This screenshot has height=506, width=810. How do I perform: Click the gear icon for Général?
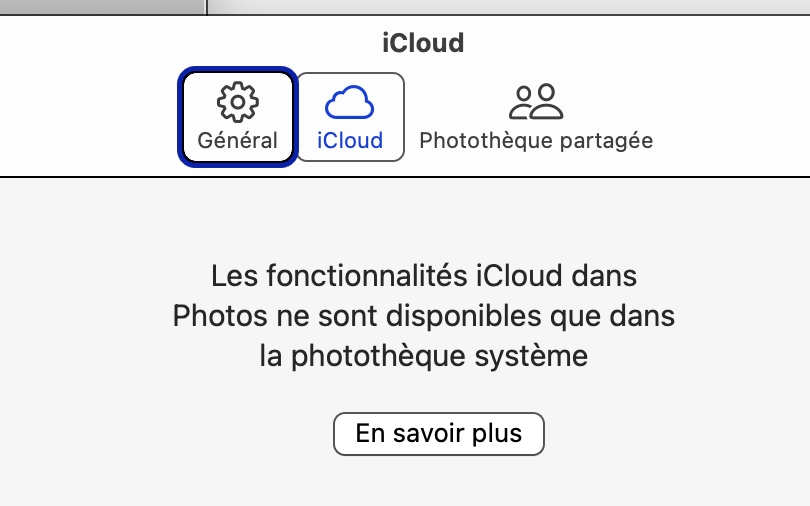pos(237,102)
